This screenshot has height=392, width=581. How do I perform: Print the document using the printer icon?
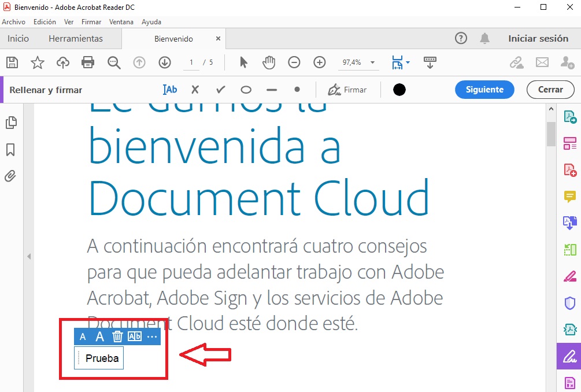[x=88, y=62]
